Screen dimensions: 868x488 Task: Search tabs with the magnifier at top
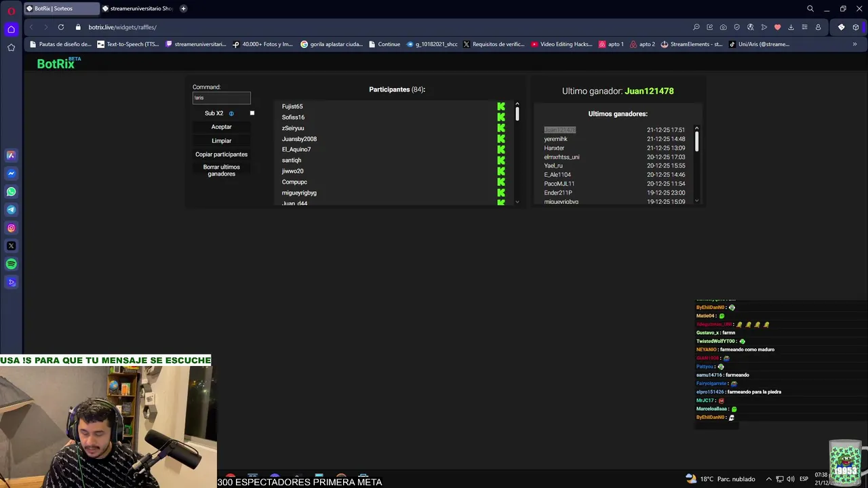[x=810, y=9]
